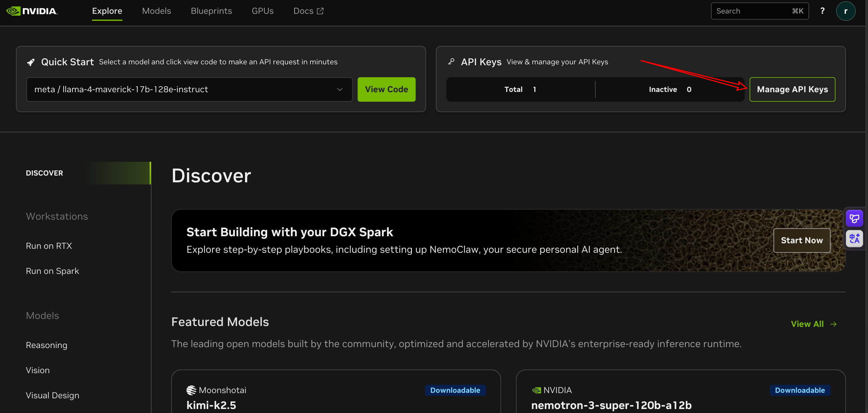Image resolution: width=868 pixels, height=413 pixels.
Task: Click the Start Now button
Action: click(x=802, y=240)
